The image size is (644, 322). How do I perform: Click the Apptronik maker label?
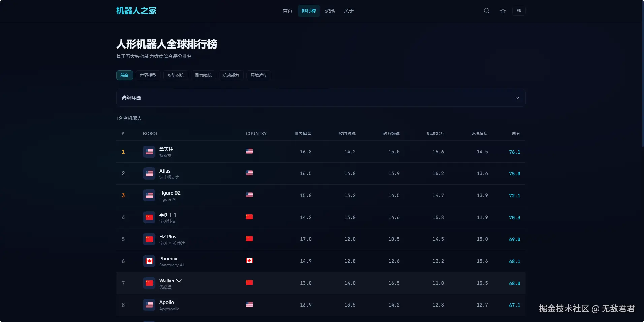click(169, 309)
